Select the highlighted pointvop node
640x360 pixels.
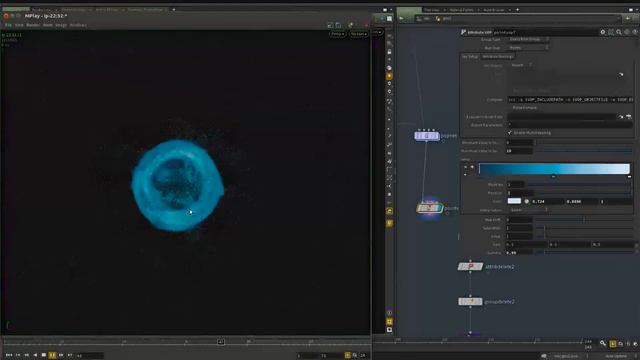point(429,208)
